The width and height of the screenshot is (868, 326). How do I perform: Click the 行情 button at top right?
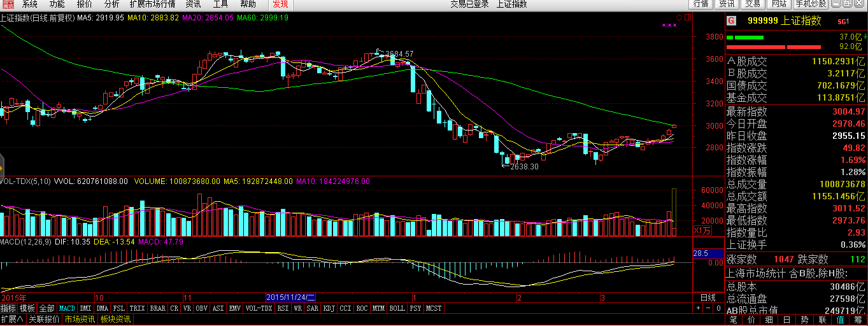pos(701,4)
